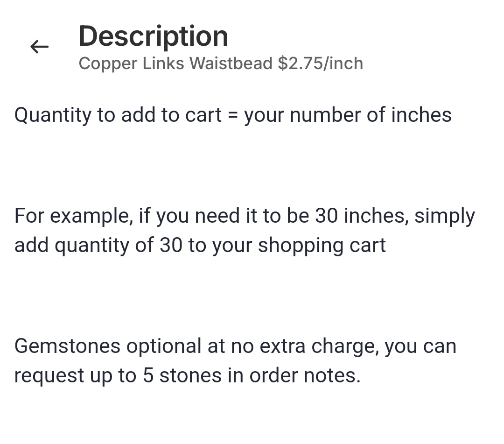Viewport: 504px width, 444px height.
Task: Click the word 'simply' in second paragraph
Action: pyautogui.click(x=444, y=216)
